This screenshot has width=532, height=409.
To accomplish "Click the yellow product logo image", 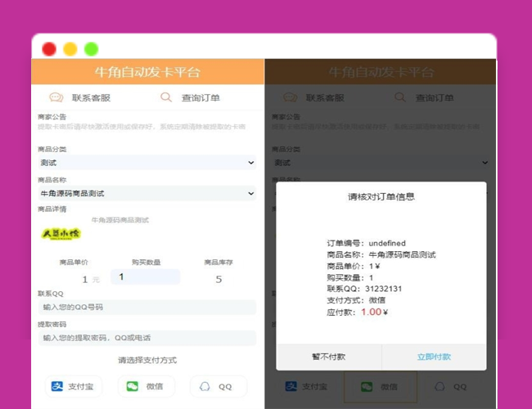I will 61,234.
